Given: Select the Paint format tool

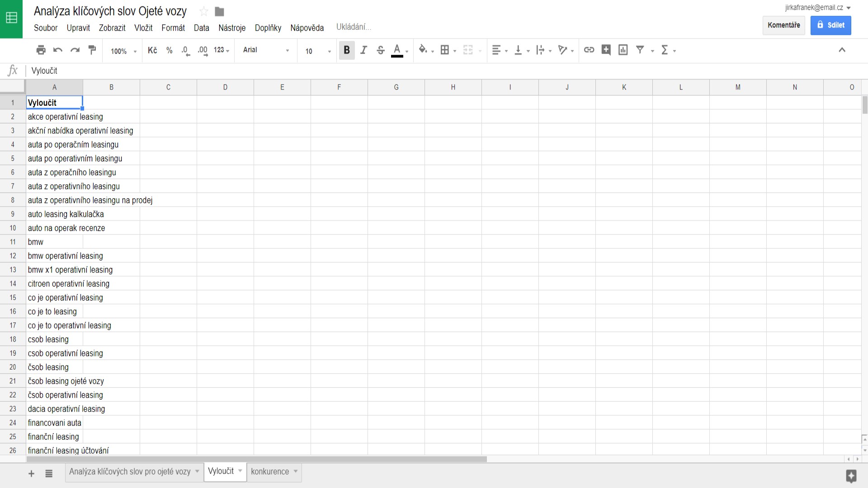Looking at the screenshot, I should coord(92,50).
